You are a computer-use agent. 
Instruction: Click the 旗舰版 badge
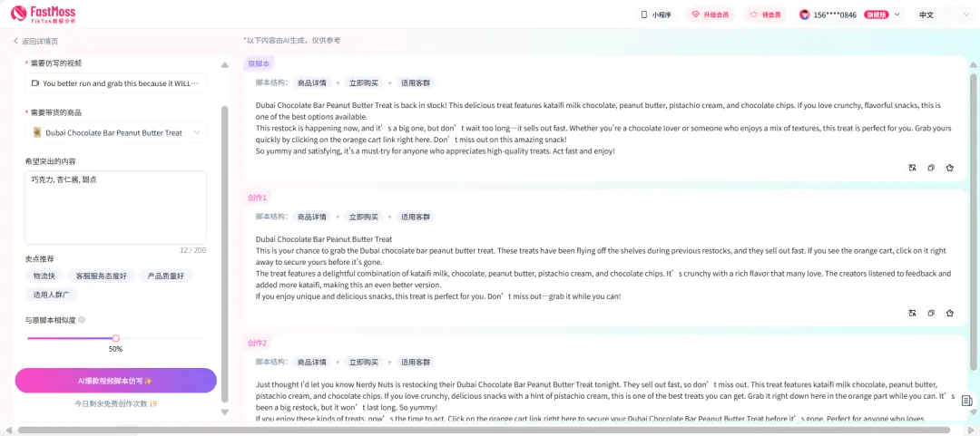pos(877,15)
